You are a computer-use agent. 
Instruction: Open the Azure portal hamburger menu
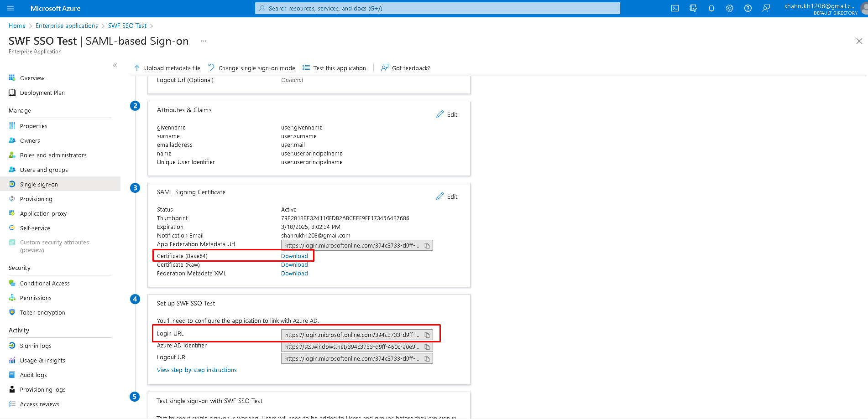pyautogui.click(x=11, y=8)
